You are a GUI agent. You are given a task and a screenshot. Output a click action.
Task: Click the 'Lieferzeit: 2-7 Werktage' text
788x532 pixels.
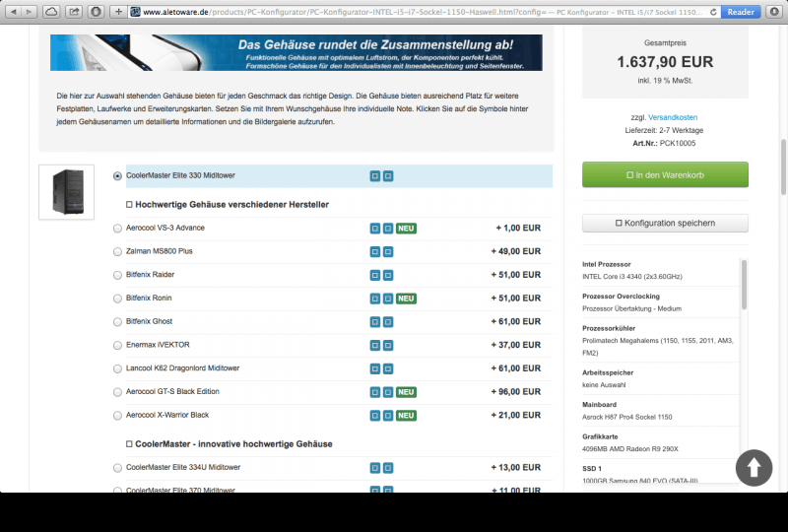click(x=664, y=130)
